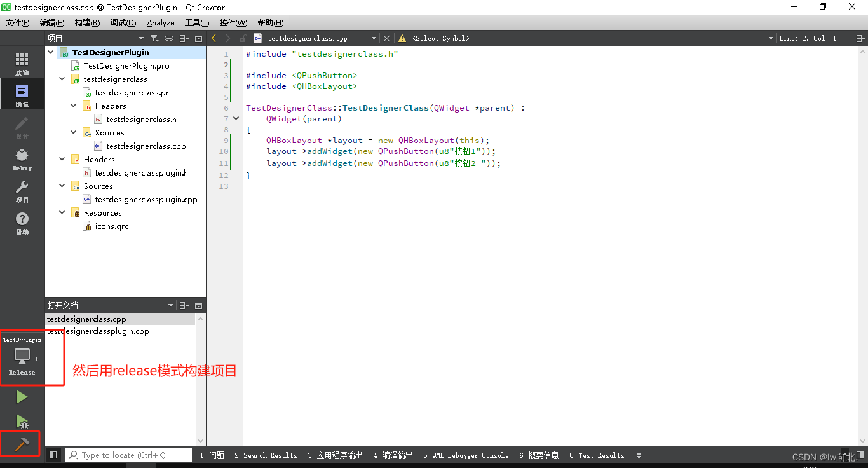Open the Design mode
This screenshot has height=468, width=868.
(22, 127)
